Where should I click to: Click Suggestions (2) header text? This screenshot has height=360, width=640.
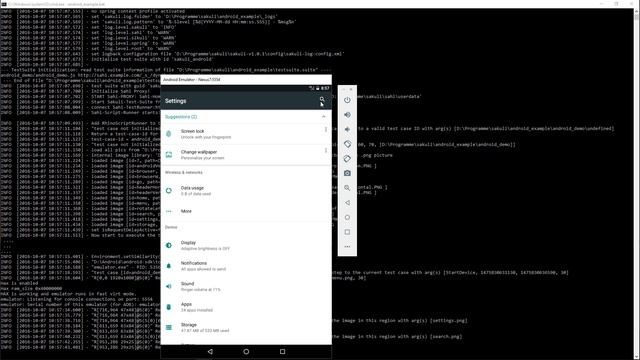pyautogui.click(x=181, y=117)
